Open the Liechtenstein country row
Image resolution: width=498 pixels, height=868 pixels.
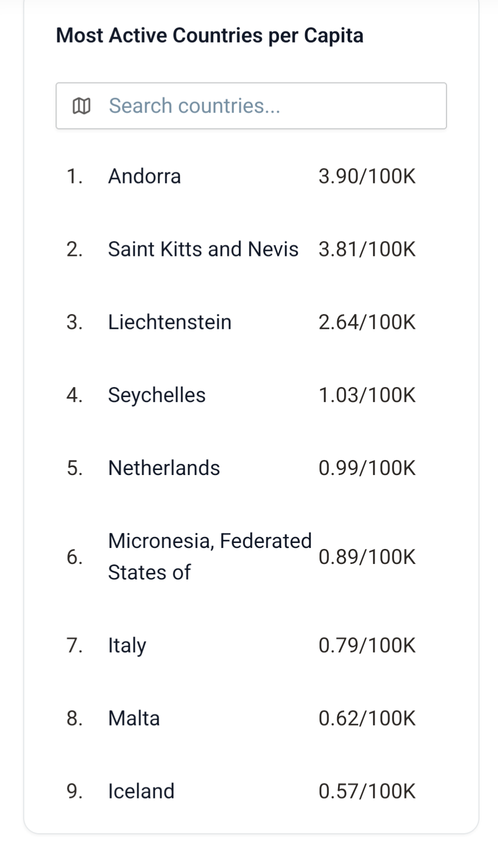(x=169, y=322)
